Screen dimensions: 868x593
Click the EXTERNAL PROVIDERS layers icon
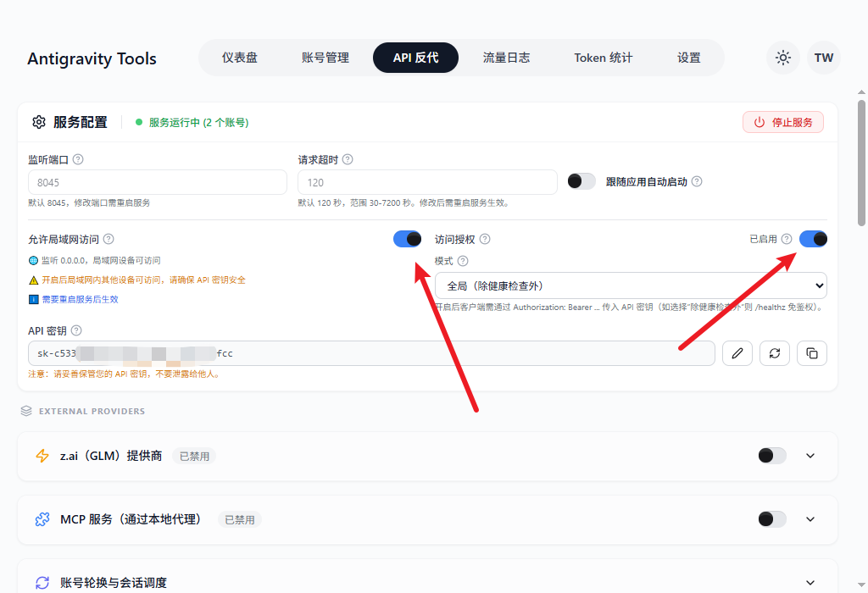click(26, 411)
